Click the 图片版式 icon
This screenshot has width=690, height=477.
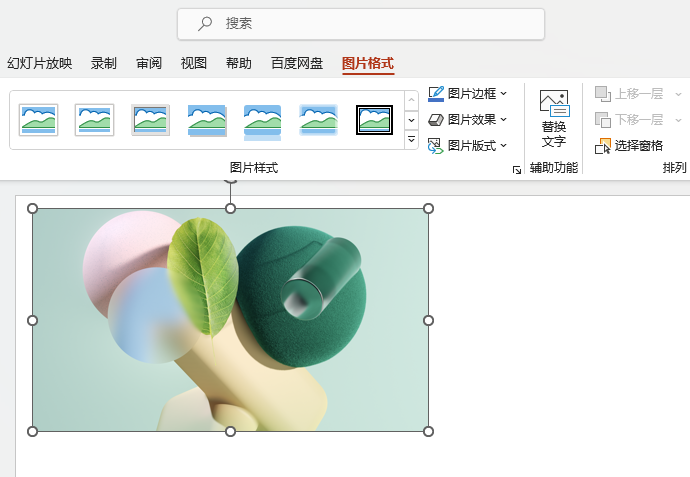coord(436,146)
